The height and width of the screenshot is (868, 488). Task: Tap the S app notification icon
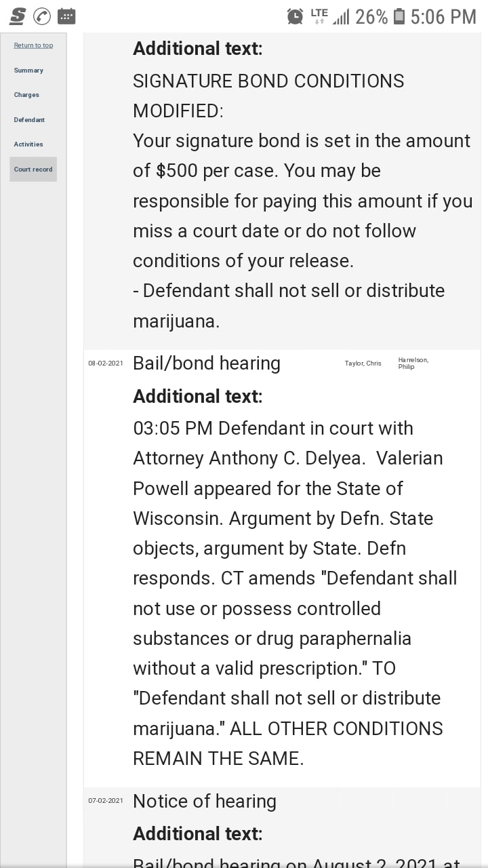click(x=18, y=16)
